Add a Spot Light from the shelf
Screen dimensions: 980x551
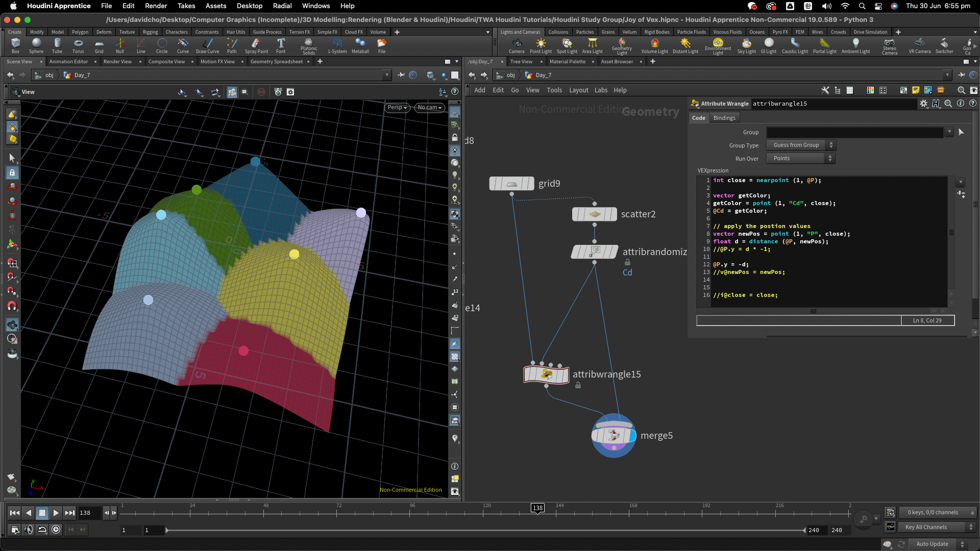pos(567,45)
